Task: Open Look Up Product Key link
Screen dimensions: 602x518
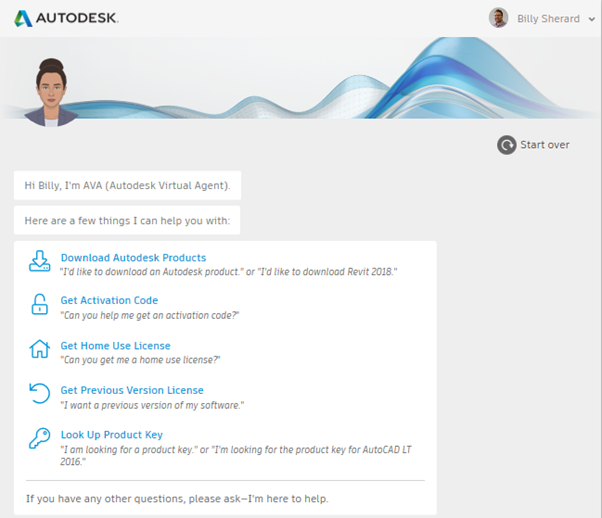Action: click(x=111, y=435)
